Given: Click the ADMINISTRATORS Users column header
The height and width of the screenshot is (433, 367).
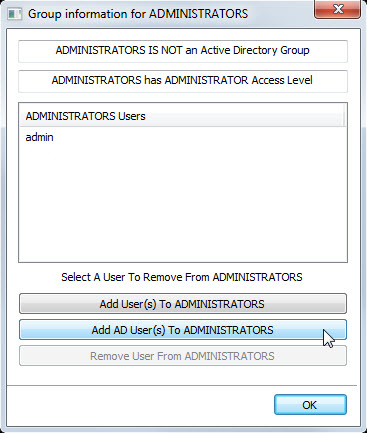Looking at the screenshot, I should click(183, 116).
